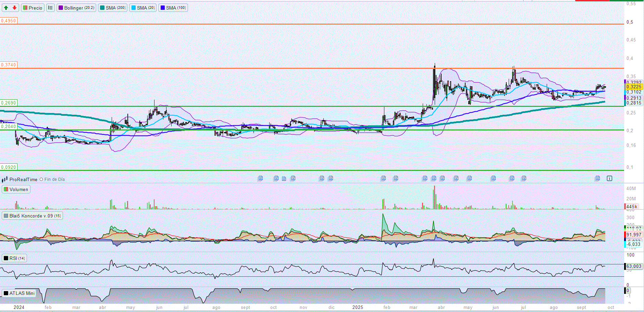Click the last document icon near October
Screen dimensions: 644x312
pos(597,178)
